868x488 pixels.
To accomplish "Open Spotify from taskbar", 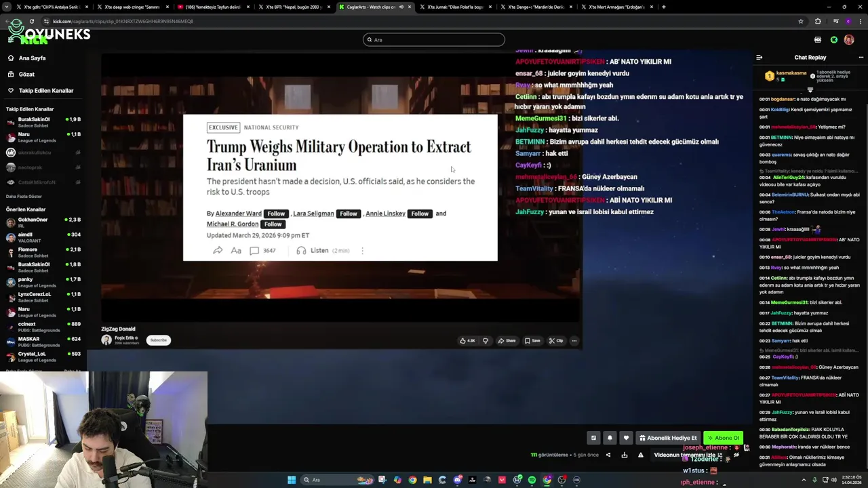I will pyautogui.click(x=532, y=480).
